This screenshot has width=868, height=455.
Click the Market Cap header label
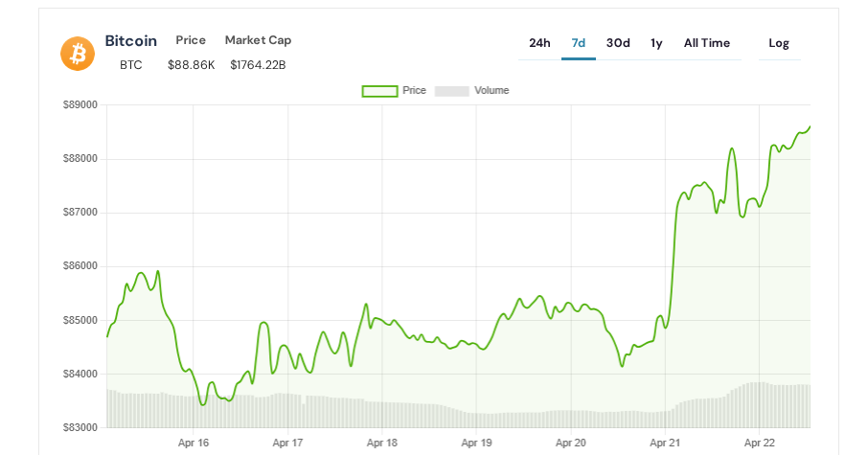coord(258,40)
